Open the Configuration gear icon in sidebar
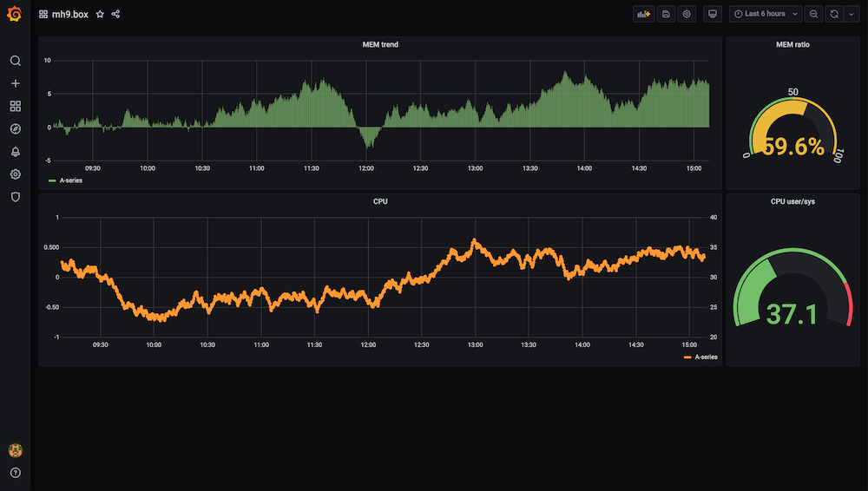868x491 pixels. point(16,174)
